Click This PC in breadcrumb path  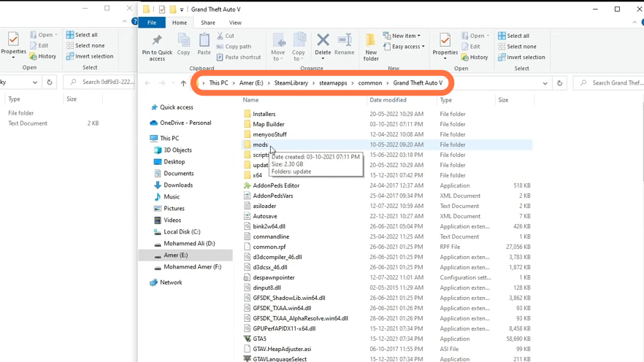218,83
